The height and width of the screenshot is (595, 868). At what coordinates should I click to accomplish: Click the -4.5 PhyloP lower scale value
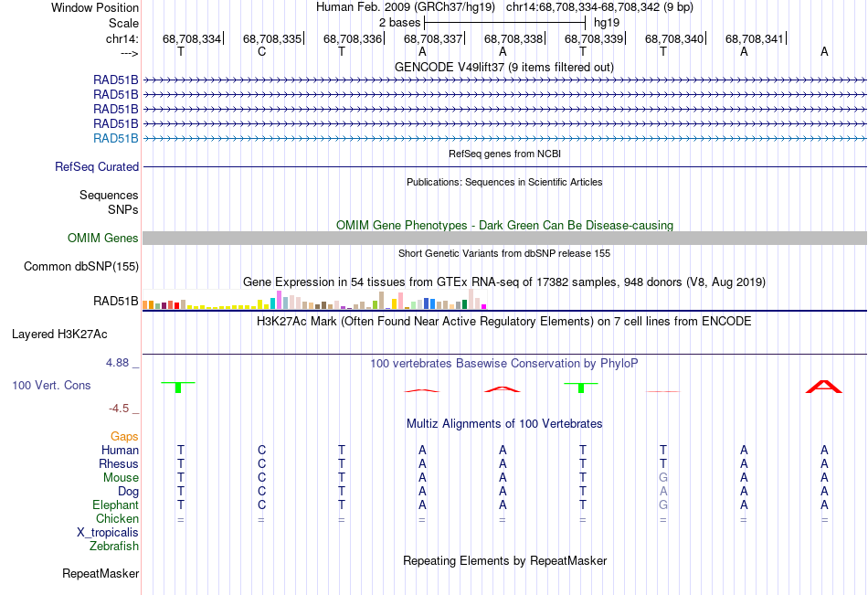pos(119,409)
